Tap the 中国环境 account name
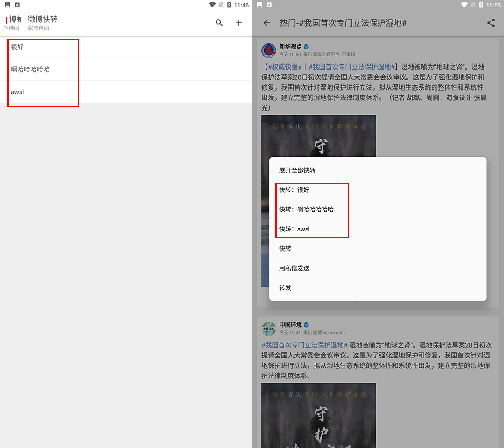Viewport: 504px width, 448px height. [290, 325]
